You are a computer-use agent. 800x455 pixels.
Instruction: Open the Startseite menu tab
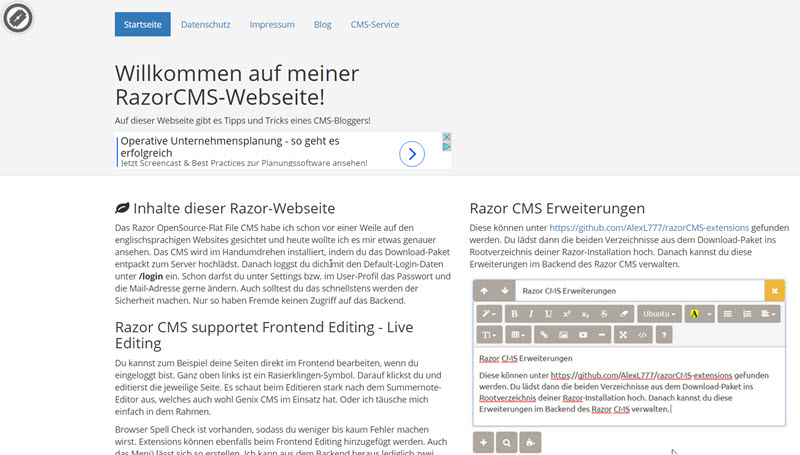pyautogui.click(x=142, y=24)
